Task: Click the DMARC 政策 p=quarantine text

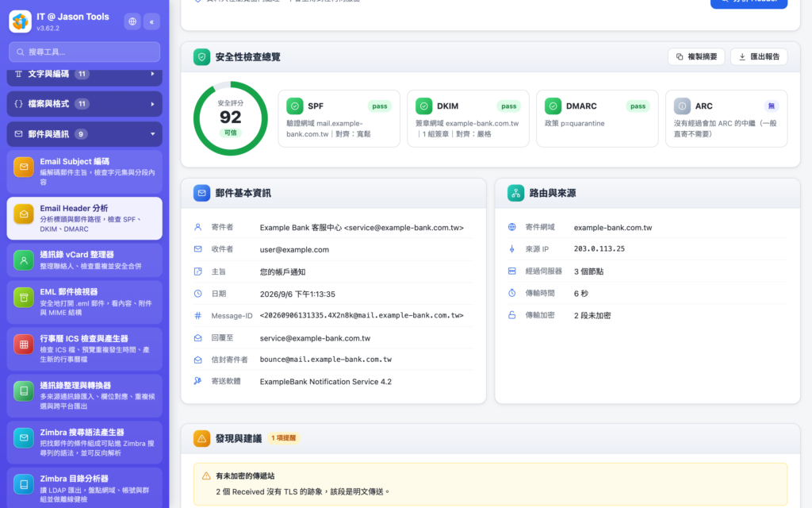Action: [575, 123]
